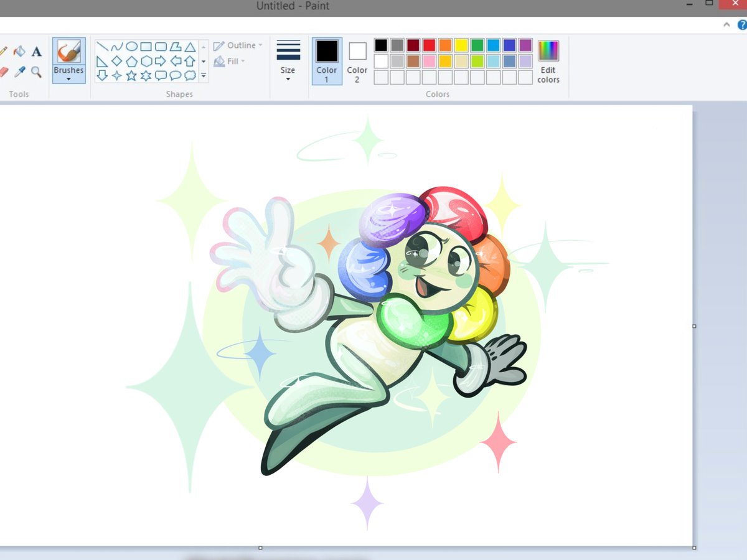Pick the purple color swatch
Image resolution: width=747 pixels, height=560 pixels.
point(526,45)
